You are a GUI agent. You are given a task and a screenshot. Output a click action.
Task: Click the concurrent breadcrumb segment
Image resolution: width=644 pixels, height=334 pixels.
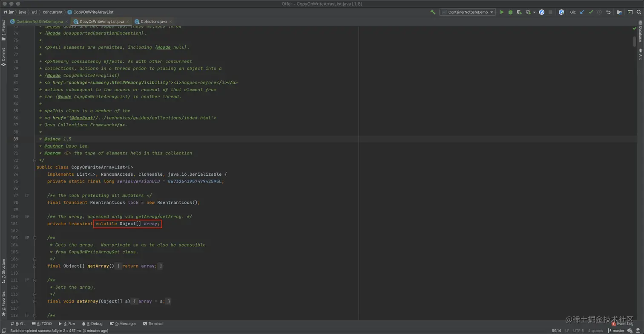(x=52, y=12)
